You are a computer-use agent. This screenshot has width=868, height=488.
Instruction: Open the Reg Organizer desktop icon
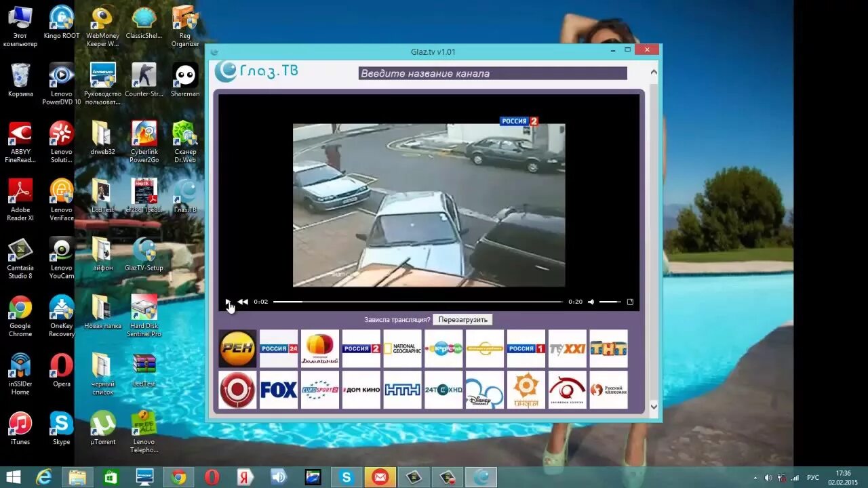point(185,27)
